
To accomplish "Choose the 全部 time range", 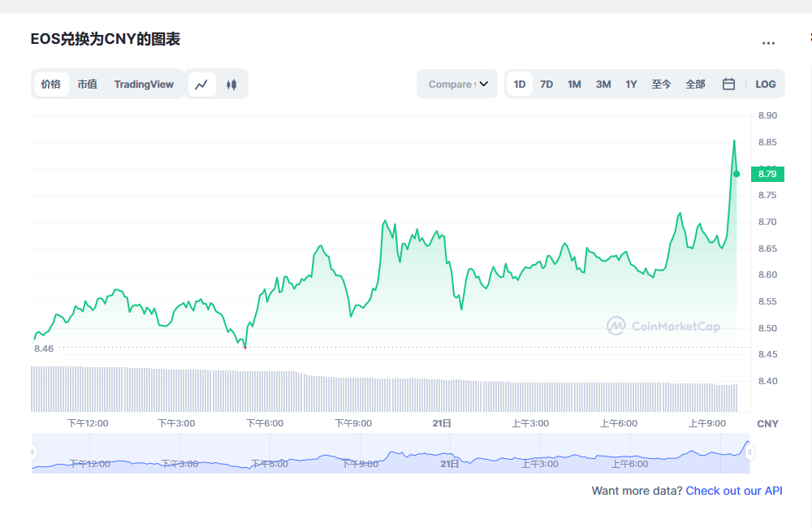I will 695,84.
